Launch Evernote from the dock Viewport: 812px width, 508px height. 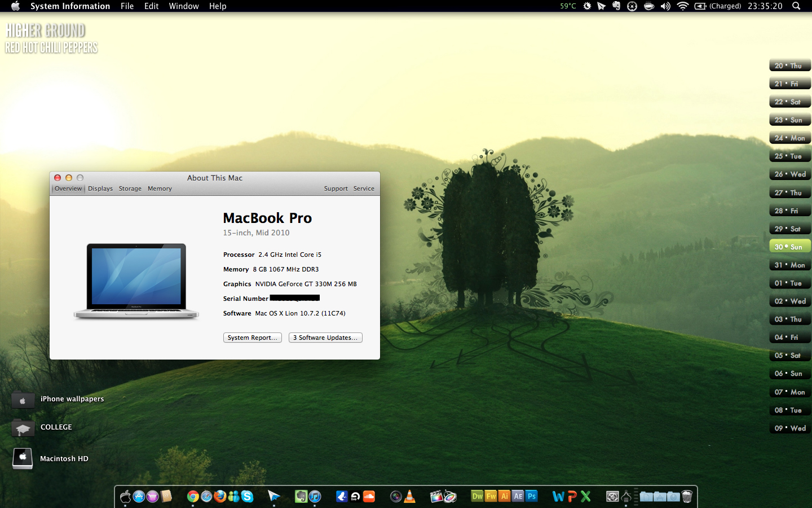(301, 496)
